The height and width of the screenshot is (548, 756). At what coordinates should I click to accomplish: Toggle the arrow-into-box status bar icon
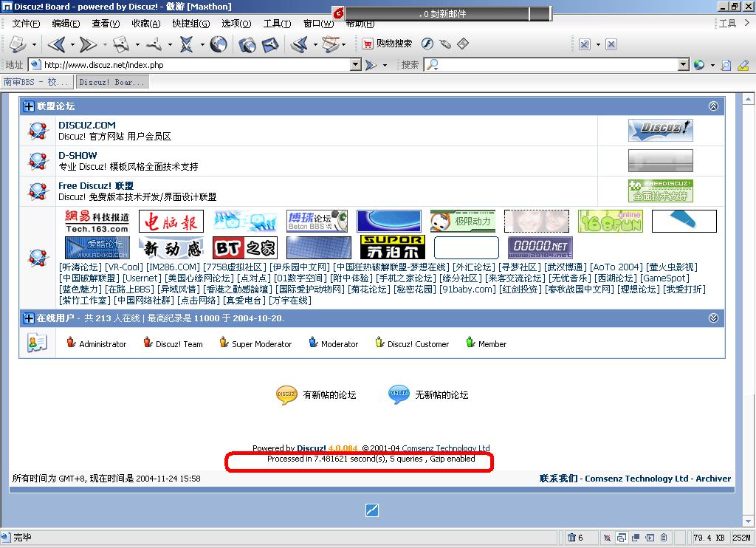(650, 538)
